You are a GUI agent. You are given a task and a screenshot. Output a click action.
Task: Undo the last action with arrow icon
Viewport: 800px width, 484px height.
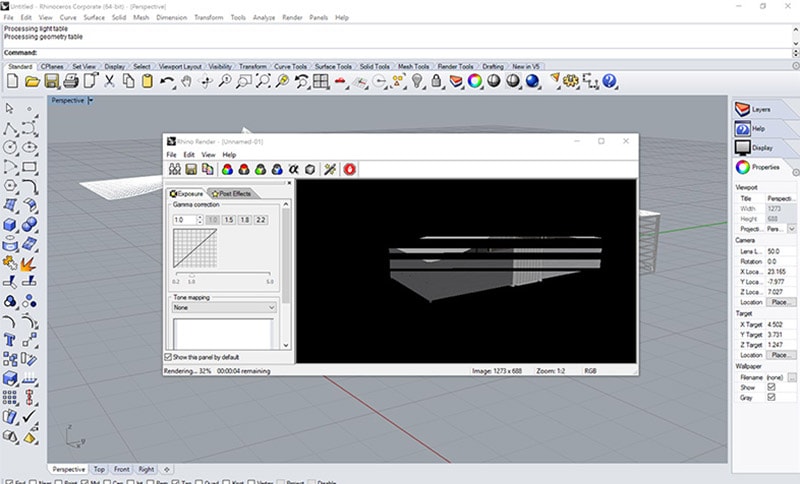tap(167, 81)
